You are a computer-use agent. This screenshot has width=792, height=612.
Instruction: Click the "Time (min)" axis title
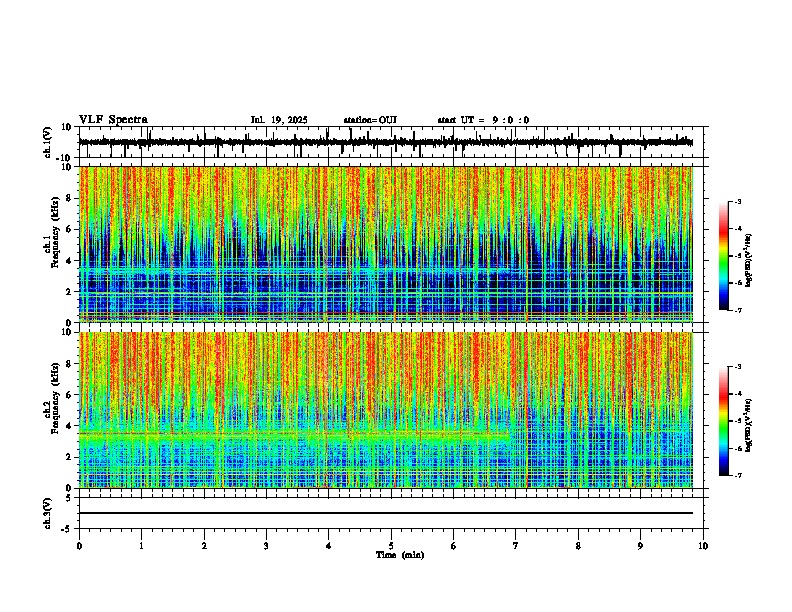point(400,555)
